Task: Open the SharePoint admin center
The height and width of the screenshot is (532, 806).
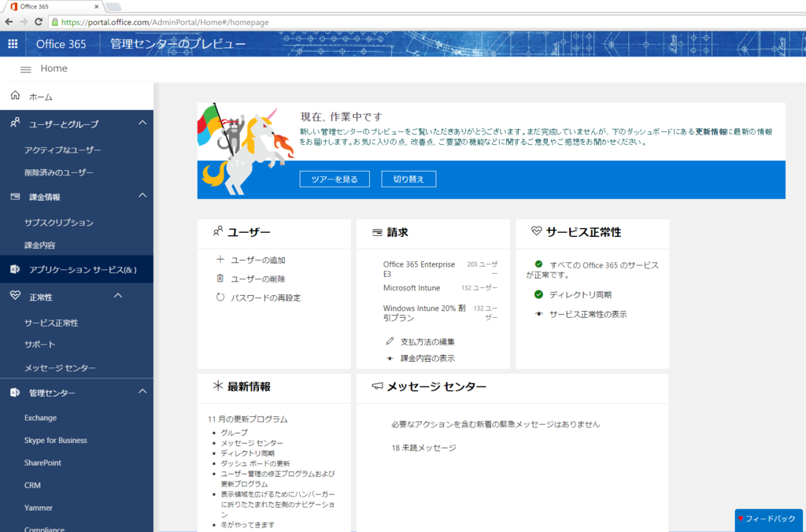Action: point(43,463)
